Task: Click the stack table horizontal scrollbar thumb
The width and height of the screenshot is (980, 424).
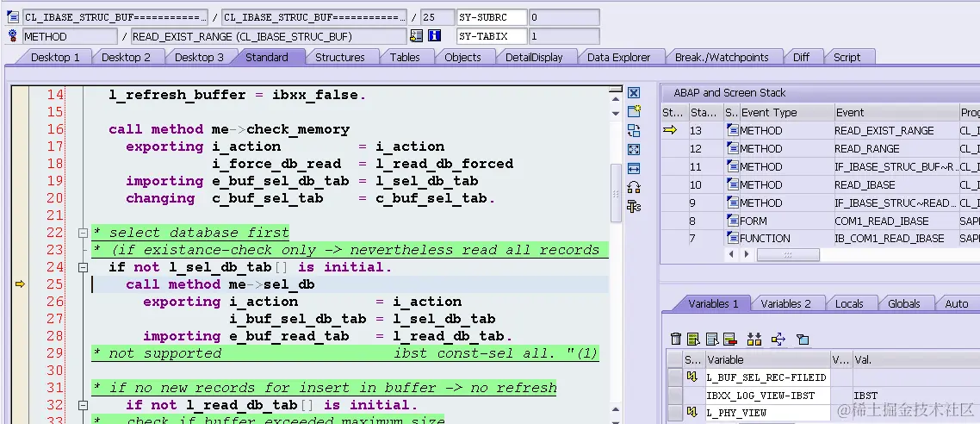Action: (787, 254)
